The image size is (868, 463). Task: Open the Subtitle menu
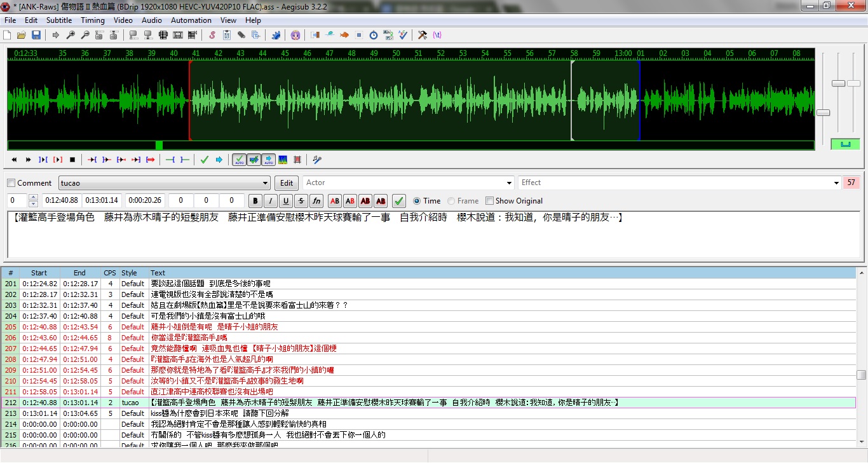pyautogui.click(x=59, y=20)
